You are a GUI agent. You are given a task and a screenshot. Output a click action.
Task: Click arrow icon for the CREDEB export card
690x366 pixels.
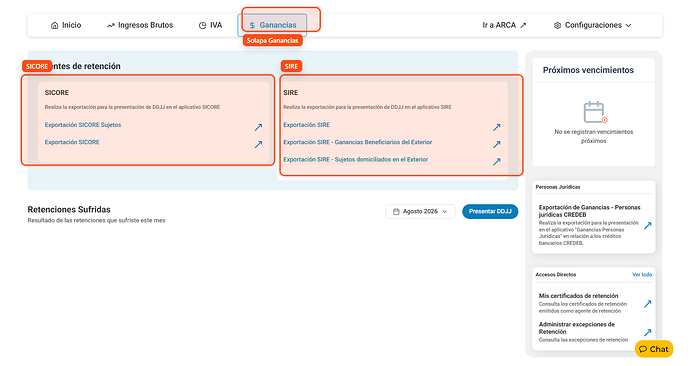point(647,226)
